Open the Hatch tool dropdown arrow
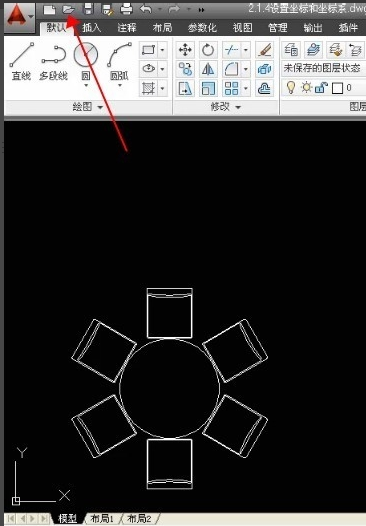The image size is (366, 526). [x=162, y=89]
